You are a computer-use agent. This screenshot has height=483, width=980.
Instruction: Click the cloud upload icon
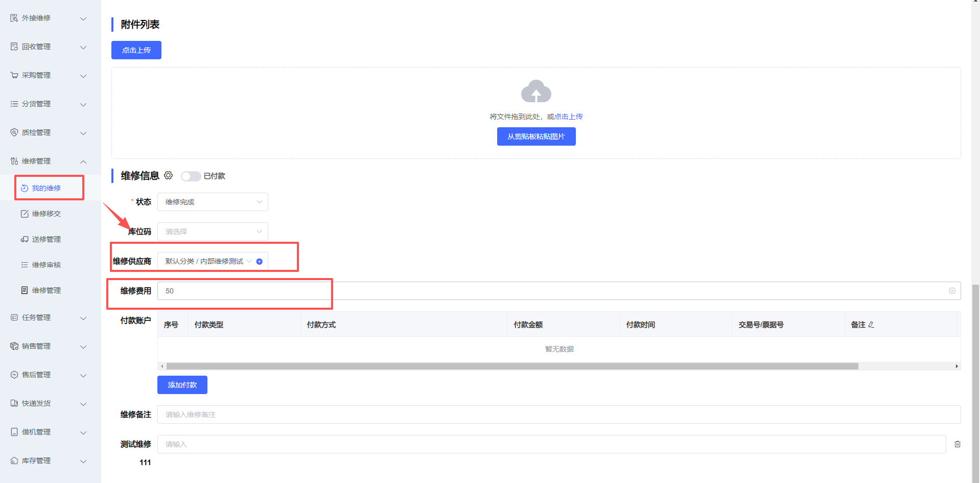(x=535, y=91)
